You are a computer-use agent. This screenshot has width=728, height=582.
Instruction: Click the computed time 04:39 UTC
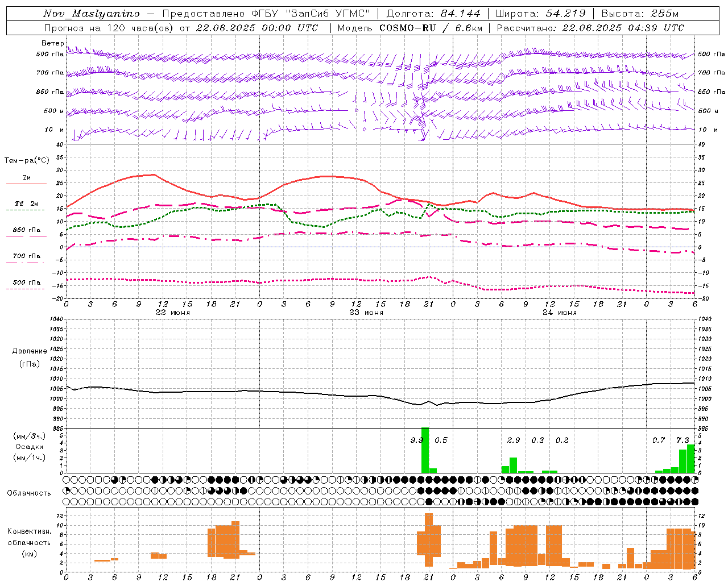point(656,28)
